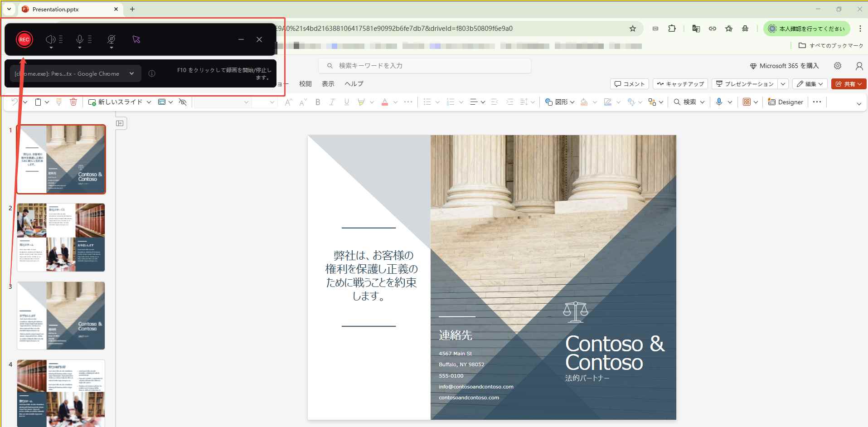Start recording with the red REC button
Viewport: 868px width, 427px height.
pos(24,39)
